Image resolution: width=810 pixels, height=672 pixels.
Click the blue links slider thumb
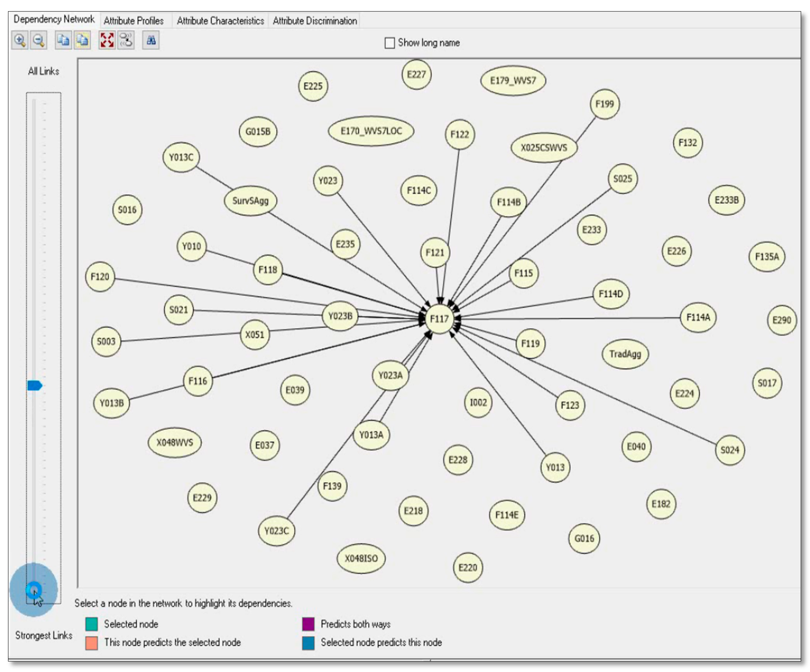(35, 385)
